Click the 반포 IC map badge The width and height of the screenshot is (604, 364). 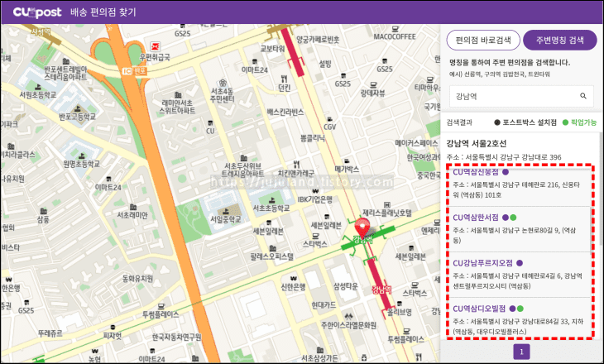134,71
